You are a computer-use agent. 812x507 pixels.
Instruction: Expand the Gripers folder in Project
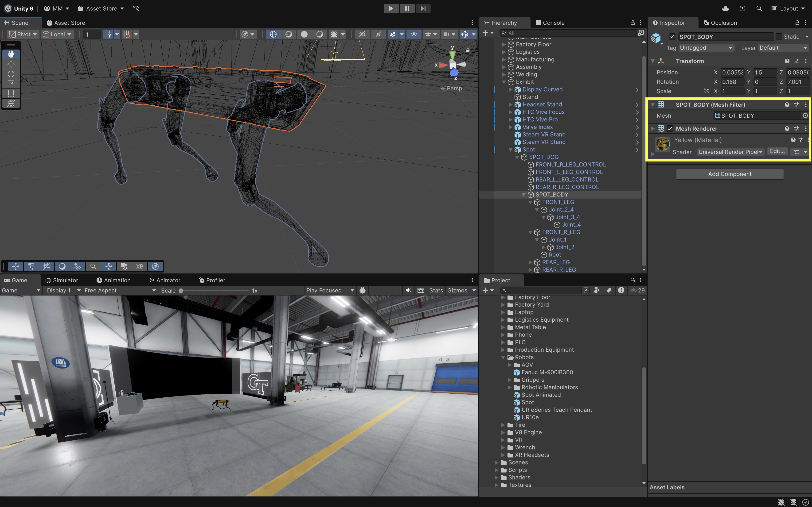coord(510,380)
